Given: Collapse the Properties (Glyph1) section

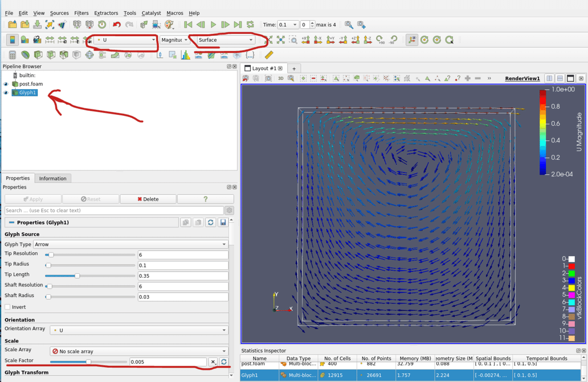Looking at the screenshot, I should point(12,222).
